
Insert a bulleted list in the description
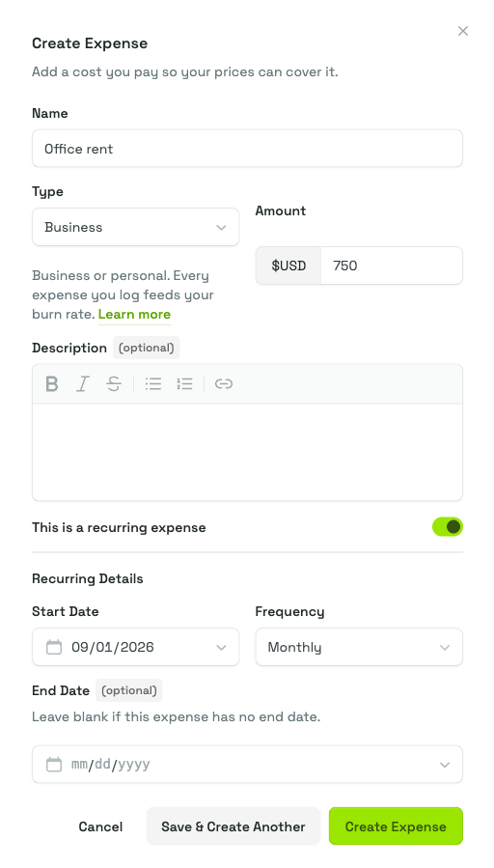pyautogui.click(x=153, y=383)
